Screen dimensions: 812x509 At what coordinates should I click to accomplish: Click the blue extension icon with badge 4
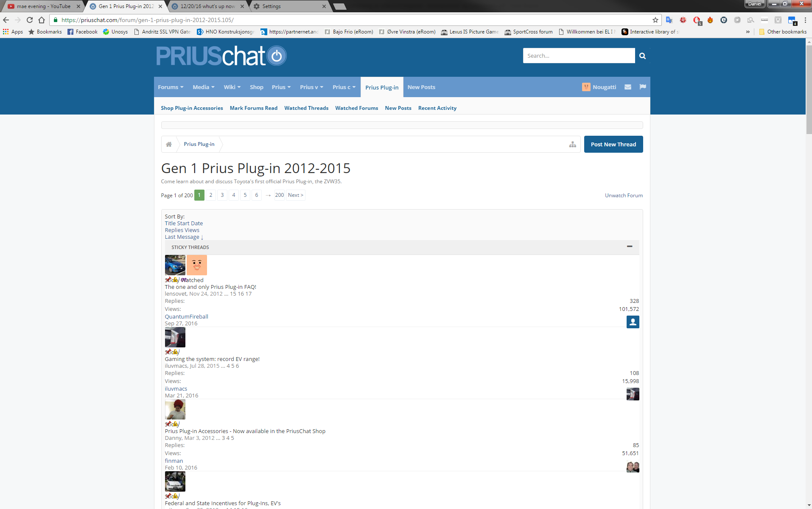[x=792, y=20]
